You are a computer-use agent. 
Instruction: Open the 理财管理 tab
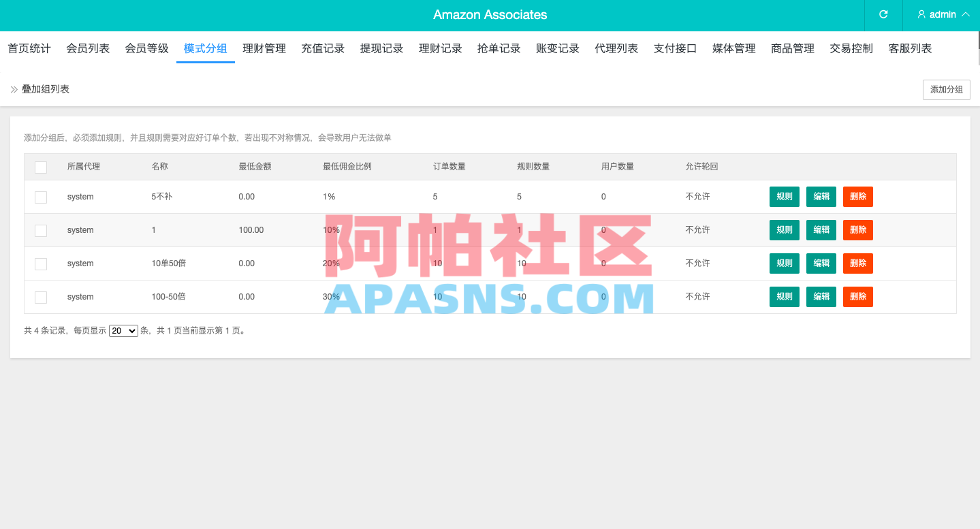pos(264,48)
